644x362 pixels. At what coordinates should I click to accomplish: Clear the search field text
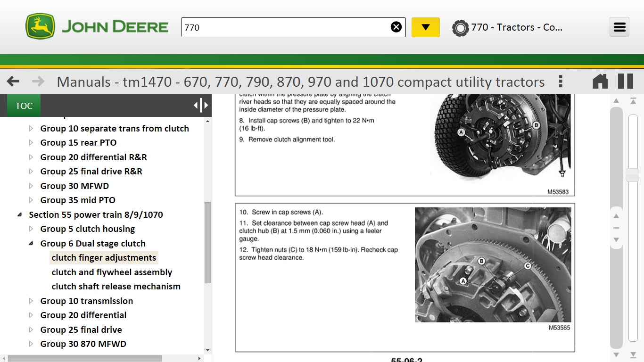(x=396, y=27)
